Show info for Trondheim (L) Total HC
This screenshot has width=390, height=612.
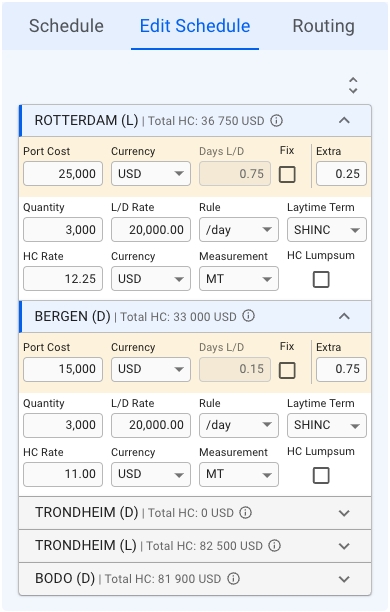click(x=274, y=545)
